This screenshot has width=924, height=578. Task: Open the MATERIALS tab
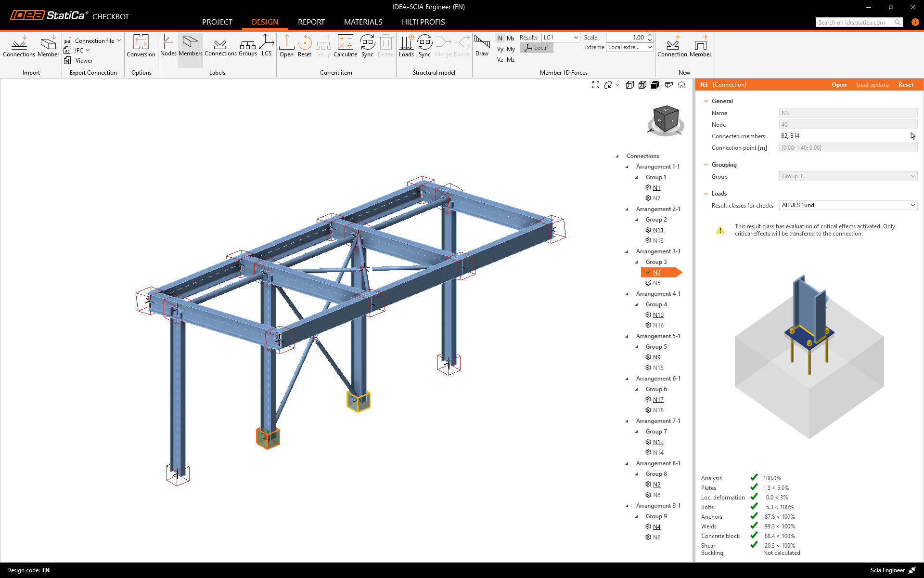363,22
